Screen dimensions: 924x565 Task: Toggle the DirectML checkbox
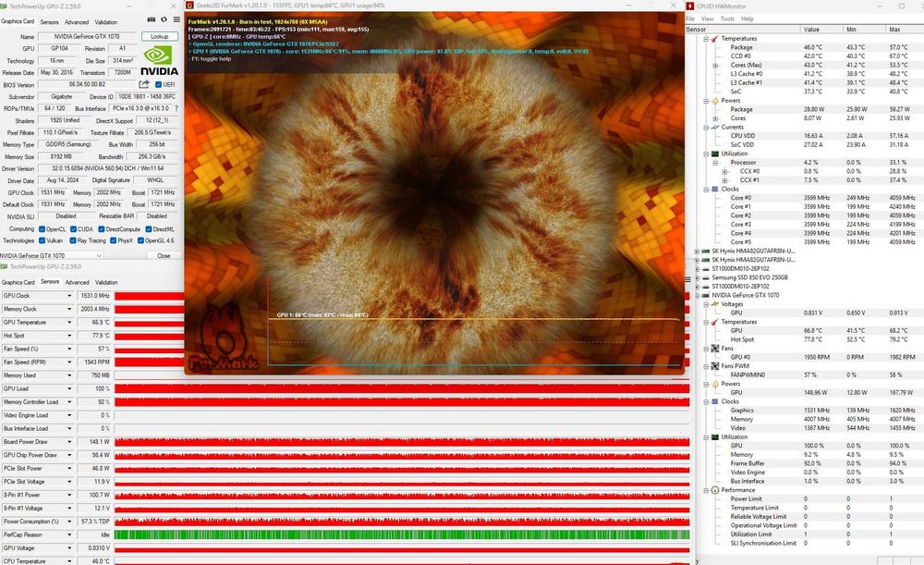pos(149,228)
